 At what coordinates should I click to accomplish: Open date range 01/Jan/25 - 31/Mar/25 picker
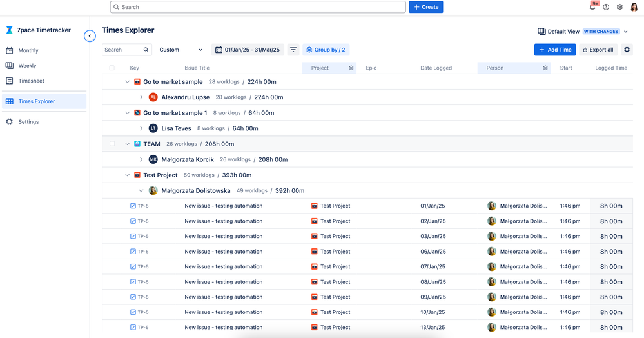pyautogui.click(x=248, y=50)
